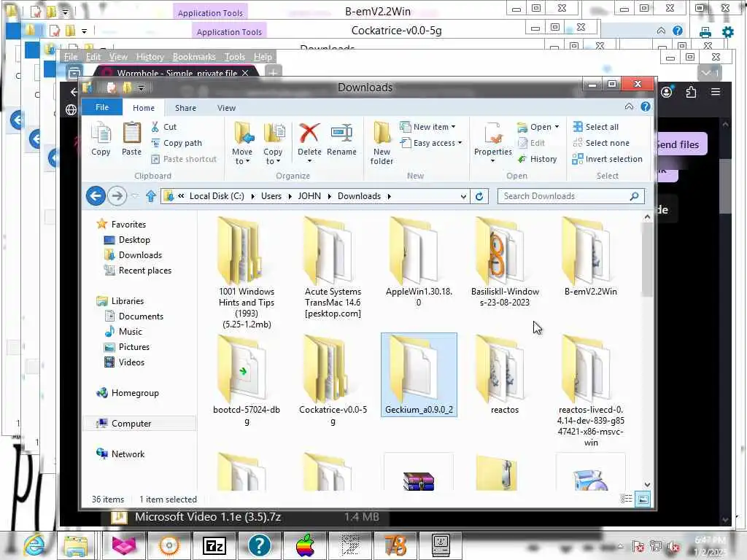
Task: Select the reactos folder
Action: pyautogui.click(x=505, y=375)
